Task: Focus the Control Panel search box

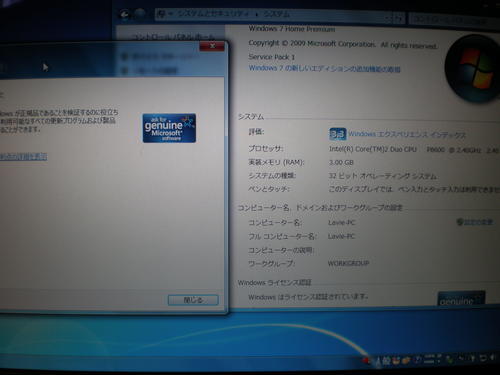Action: pyautogui.click(x=453, y=20)
